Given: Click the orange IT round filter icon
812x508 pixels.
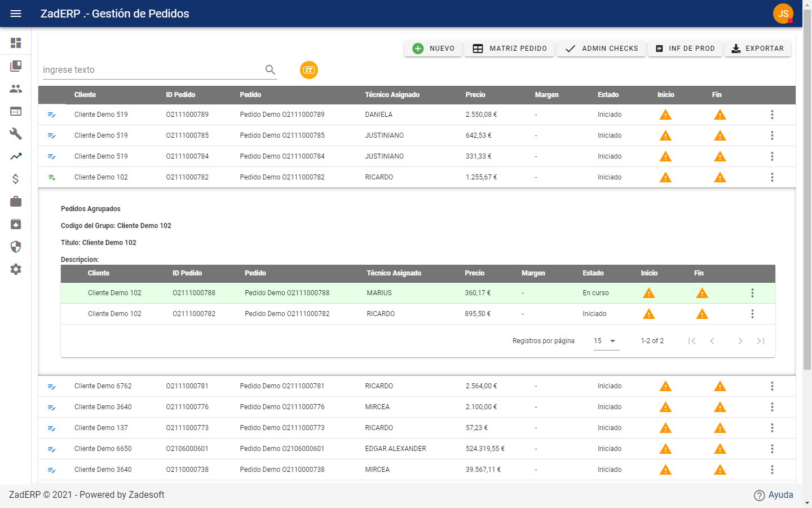Looking at the screenshot, I should 309,70.
